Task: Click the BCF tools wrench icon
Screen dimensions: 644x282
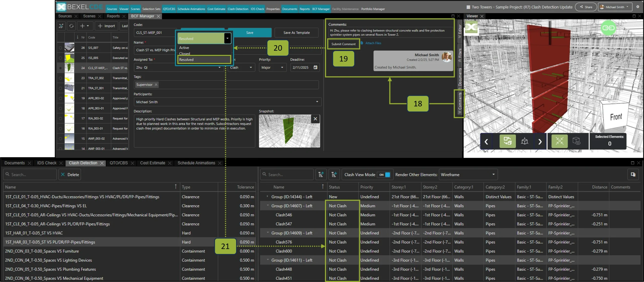Action: 61,26
